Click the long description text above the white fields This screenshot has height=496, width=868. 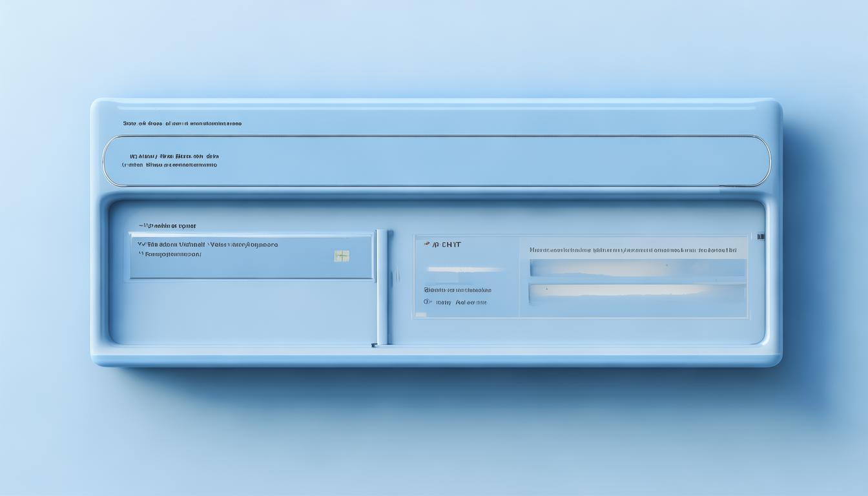click(633, 249)
